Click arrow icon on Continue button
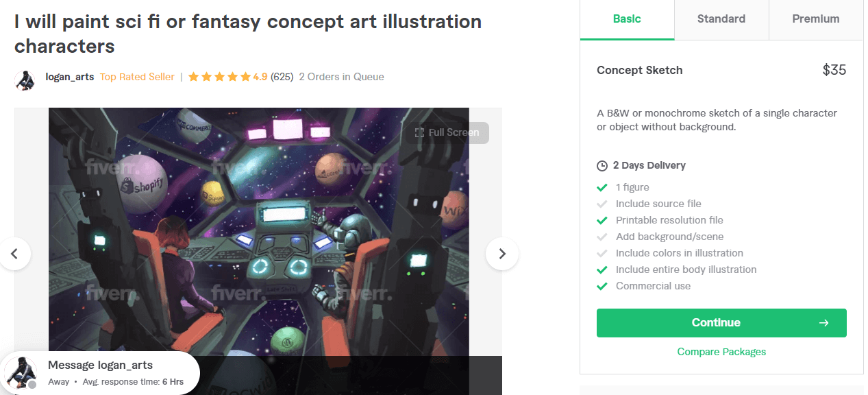Screen dimensions: 868x395 [823, 323]
